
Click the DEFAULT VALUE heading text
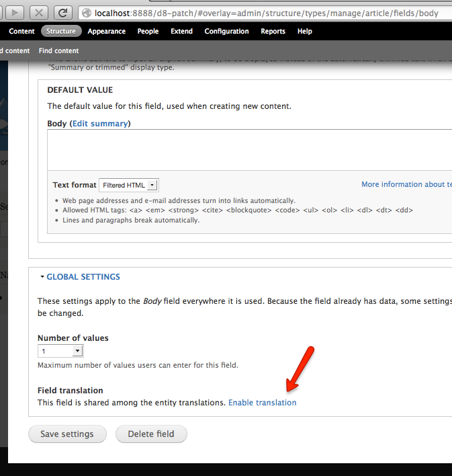tap(80, 90)
